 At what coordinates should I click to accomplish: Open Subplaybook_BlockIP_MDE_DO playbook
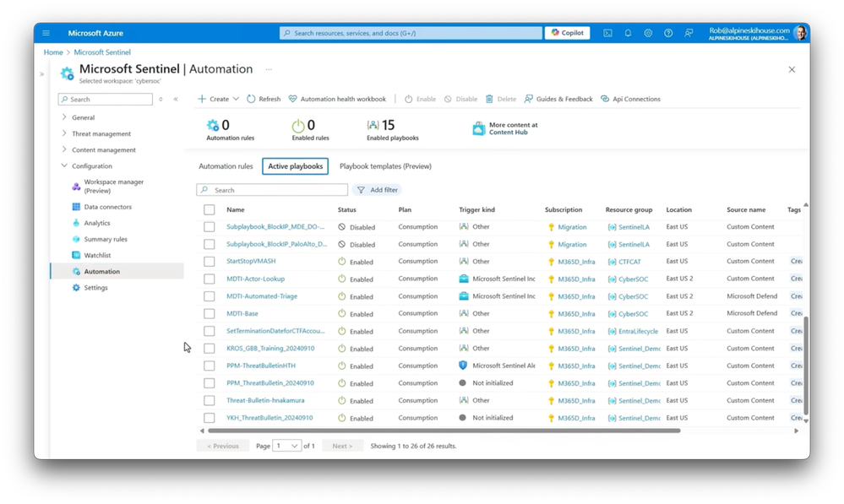click(275, 226)
